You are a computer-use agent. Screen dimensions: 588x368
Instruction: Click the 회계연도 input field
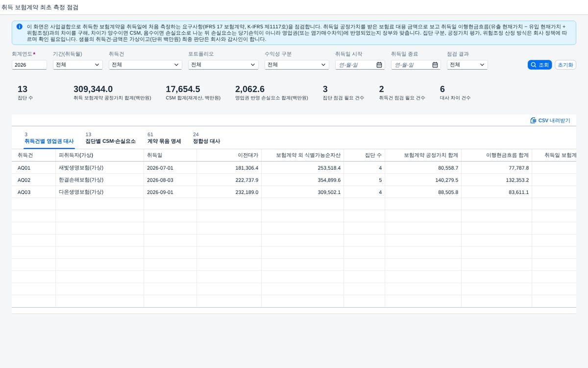(29, 65)
